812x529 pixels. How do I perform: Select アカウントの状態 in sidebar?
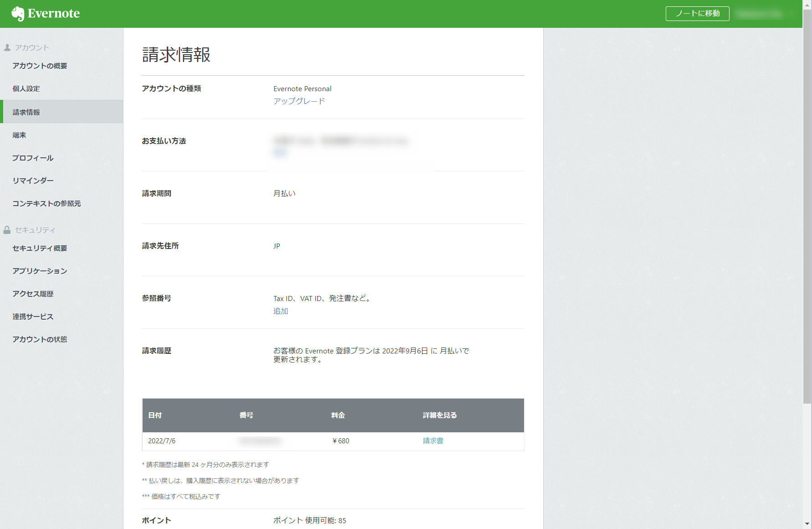click(x=40, y=339)
